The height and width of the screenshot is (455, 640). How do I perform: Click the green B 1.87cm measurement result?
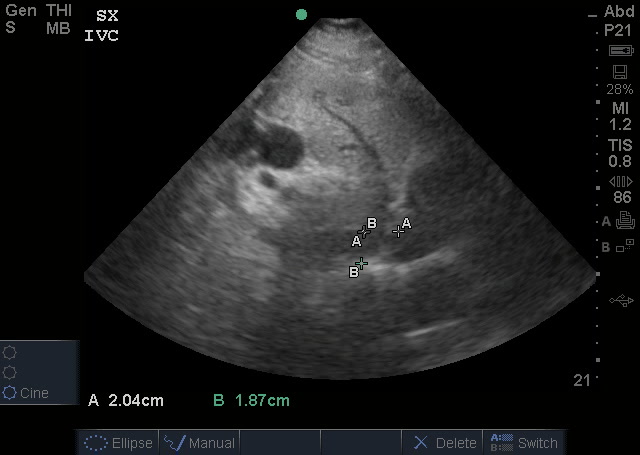pyautogui.click(x=251, y=401)
